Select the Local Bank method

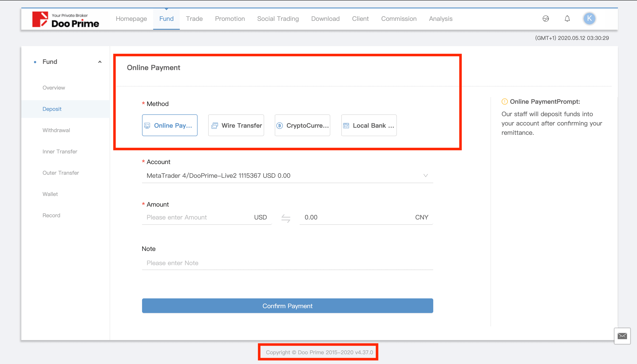369,125
